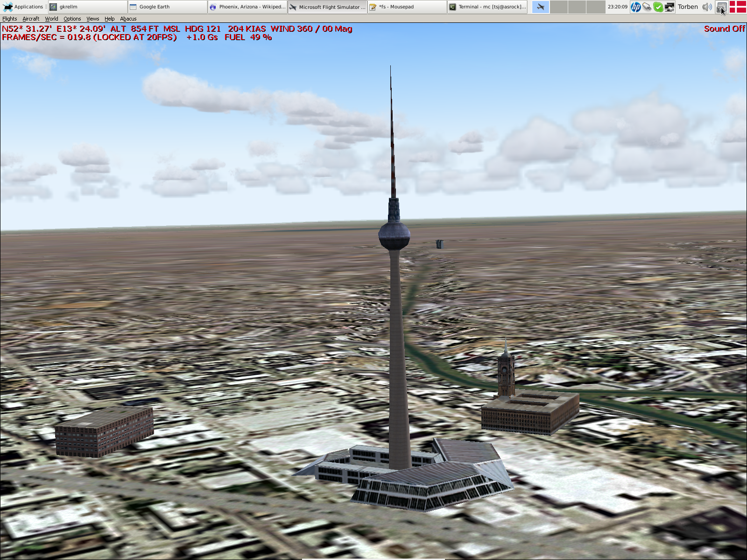Click the Mousepad notepad taskbar icon
The height and width of the screenshot is (560, 747).
pos(373,7)
